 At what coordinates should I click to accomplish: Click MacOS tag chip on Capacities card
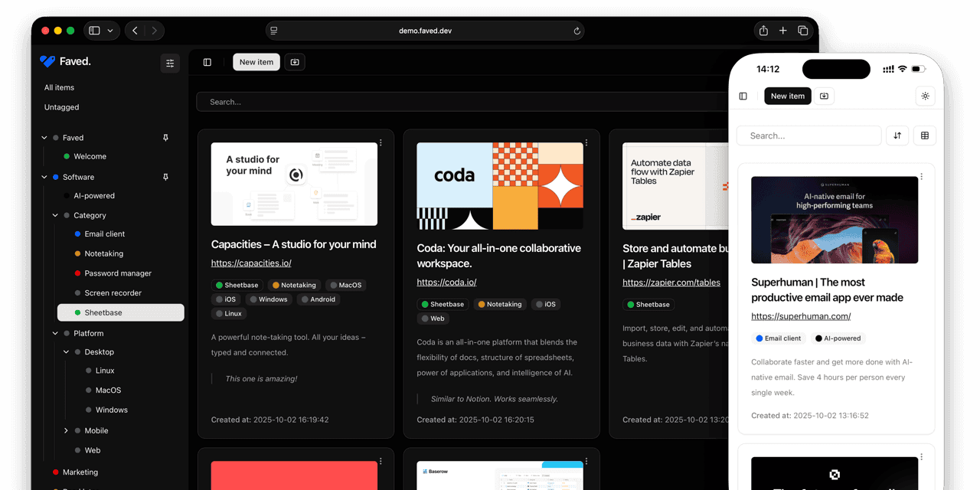coord(346,285)
